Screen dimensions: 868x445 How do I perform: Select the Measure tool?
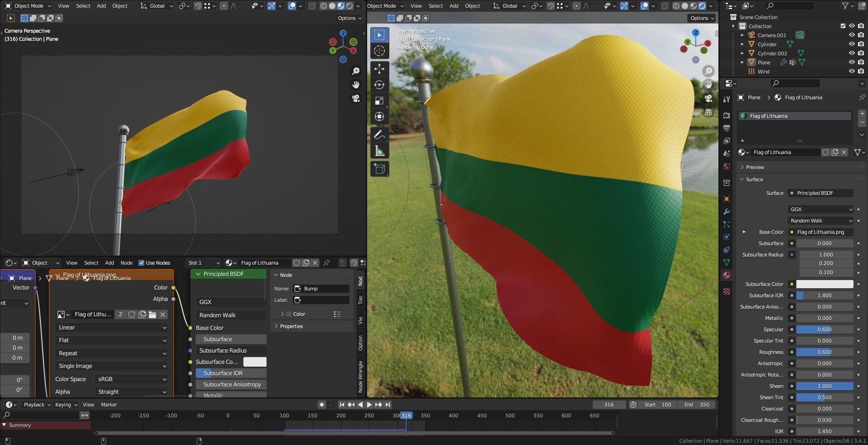click(379, 150)
